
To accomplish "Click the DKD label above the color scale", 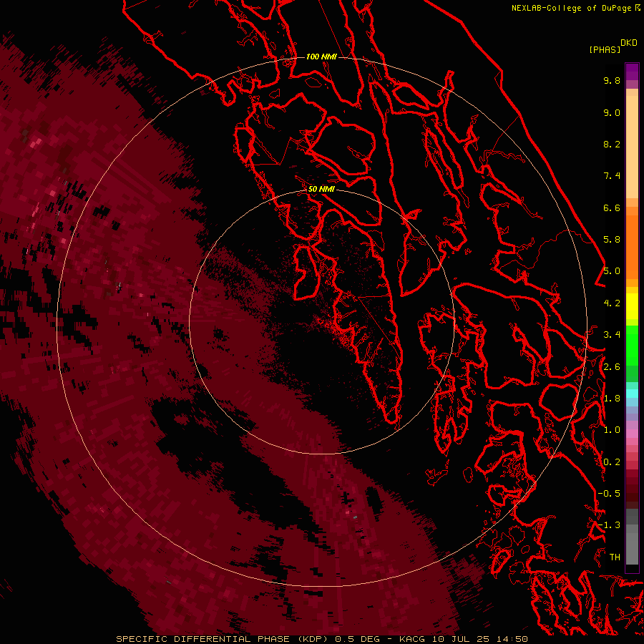I will 628,42.
